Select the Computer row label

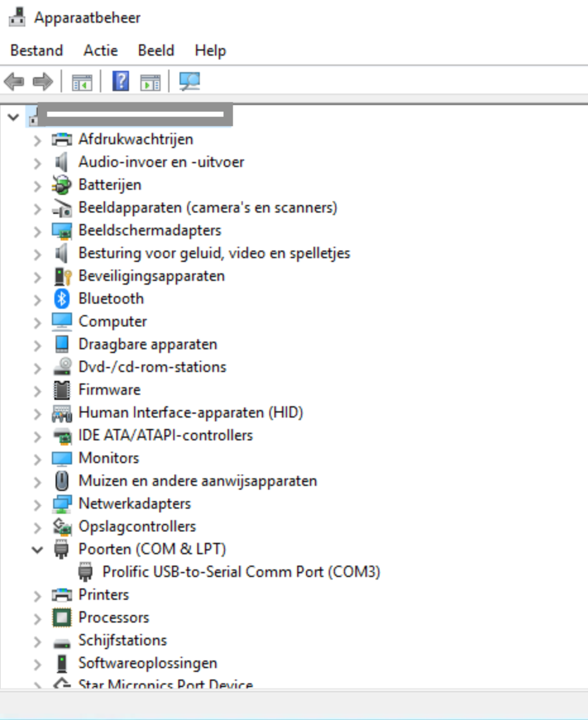pyautogui.click(x=113, y=321)
